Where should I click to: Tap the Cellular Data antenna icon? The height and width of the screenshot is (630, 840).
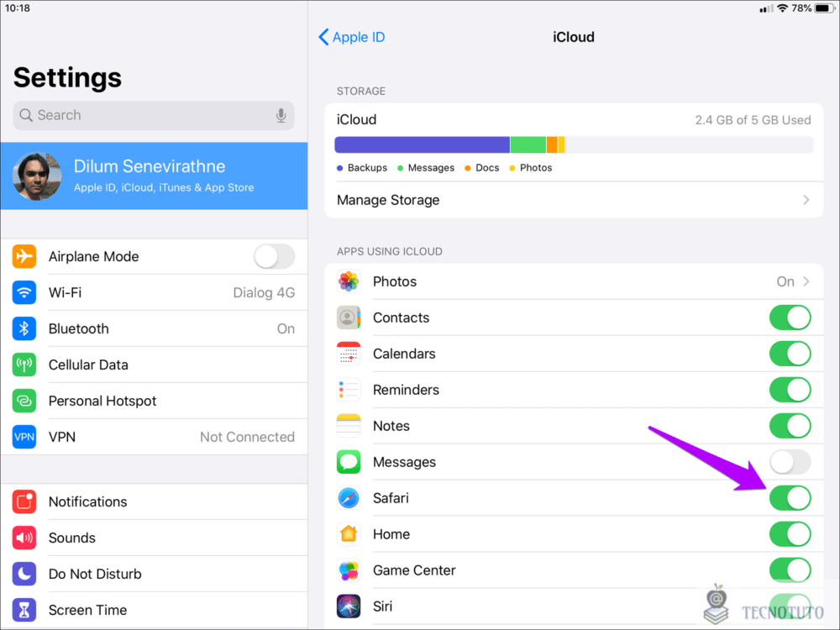tap(24, 365)
